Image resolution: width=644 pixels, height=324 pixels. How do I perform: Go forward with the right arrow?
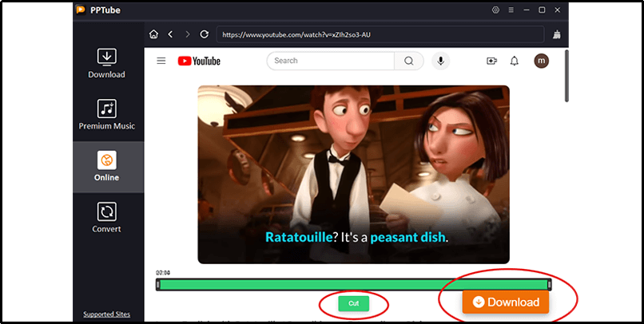click(188, 34)
